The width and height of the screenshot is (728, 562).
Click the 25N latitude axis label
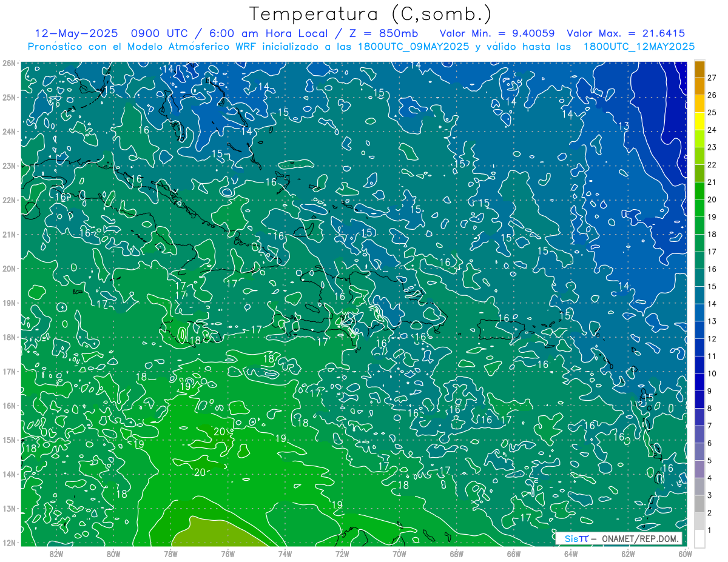[8, 97]
